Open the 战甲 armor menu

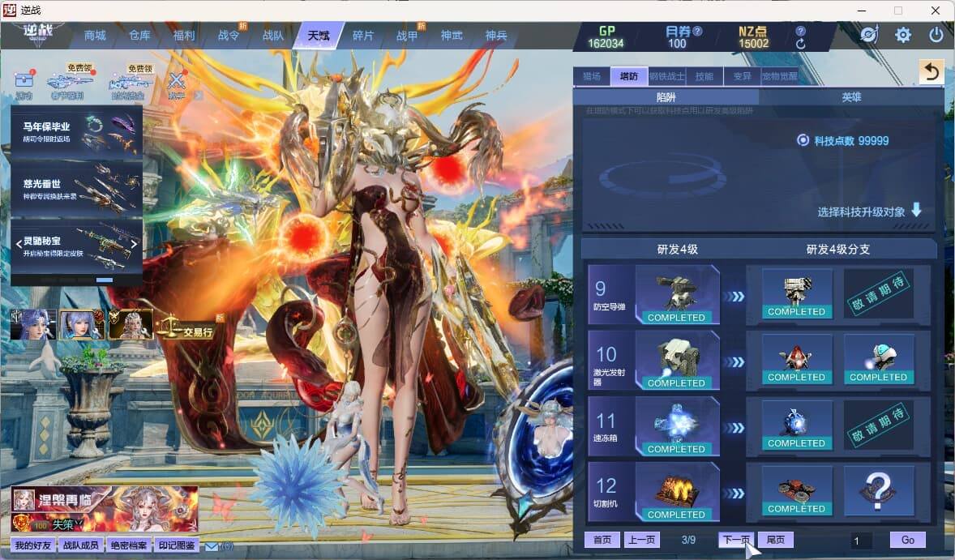coord(407,36)
